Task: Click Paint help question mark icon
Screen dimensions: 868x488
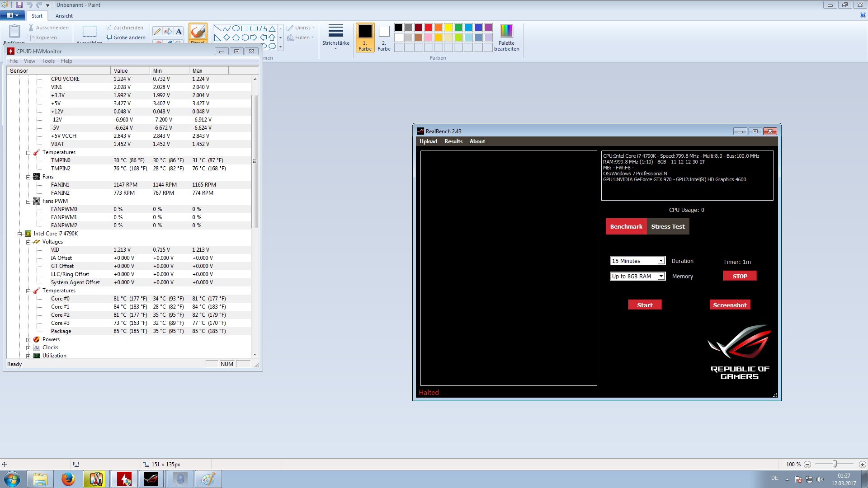Action: coord(863,15)
